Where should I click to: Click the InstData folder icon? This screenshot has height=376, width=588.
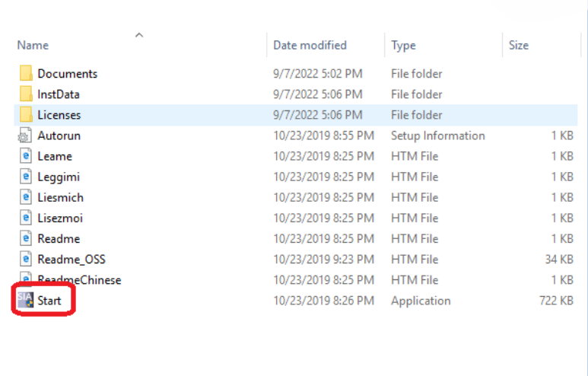pos(26,94)
